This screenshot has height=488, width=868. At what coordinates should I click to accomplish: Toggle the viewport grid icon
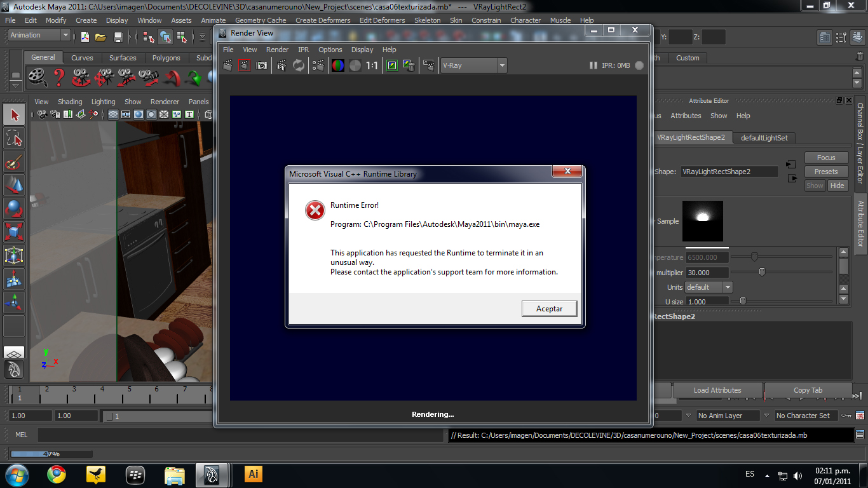[113, 114]
